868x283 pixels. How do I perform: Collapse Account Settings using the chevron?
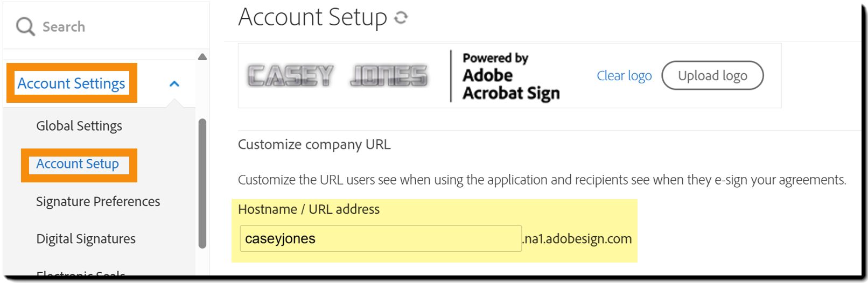click(174, 84)
